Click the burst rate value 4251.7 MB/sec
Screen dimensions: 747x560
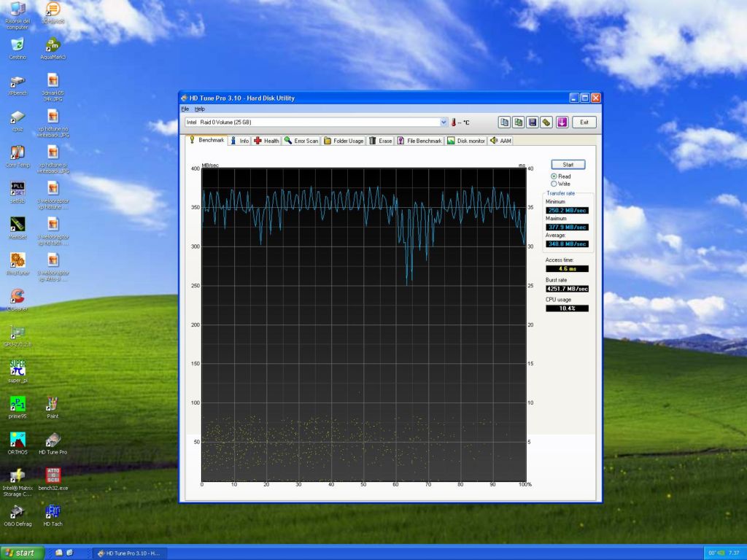click(x=567, y=289)
